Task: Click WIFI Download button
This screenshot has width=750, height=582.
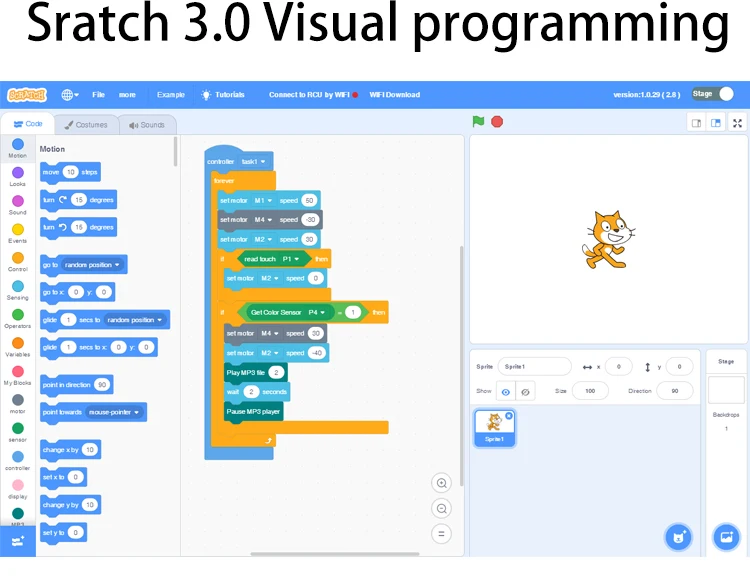Action: coord(395,95)
